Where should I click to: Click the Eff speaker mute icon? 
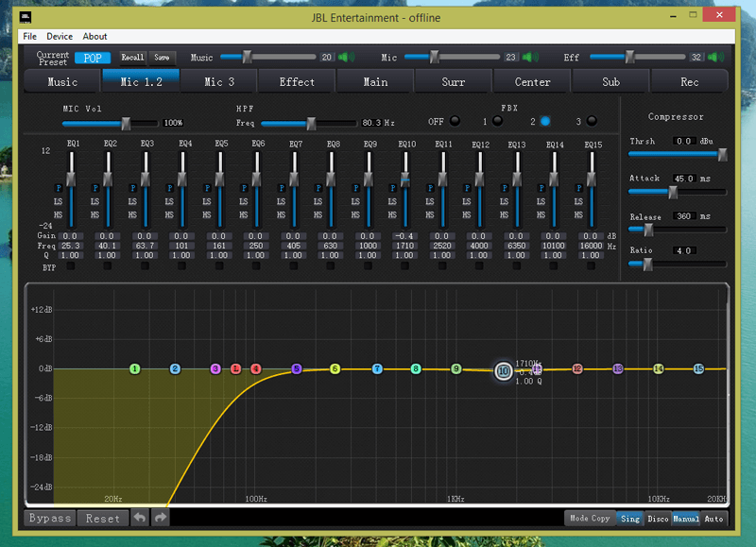click(x=715, y=58)
